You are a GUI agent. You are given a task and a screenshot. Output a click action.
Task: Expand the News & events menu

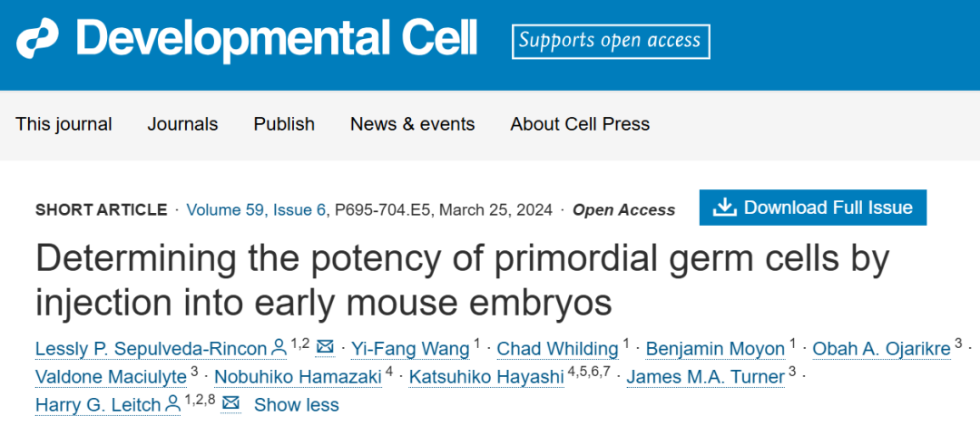413,124
